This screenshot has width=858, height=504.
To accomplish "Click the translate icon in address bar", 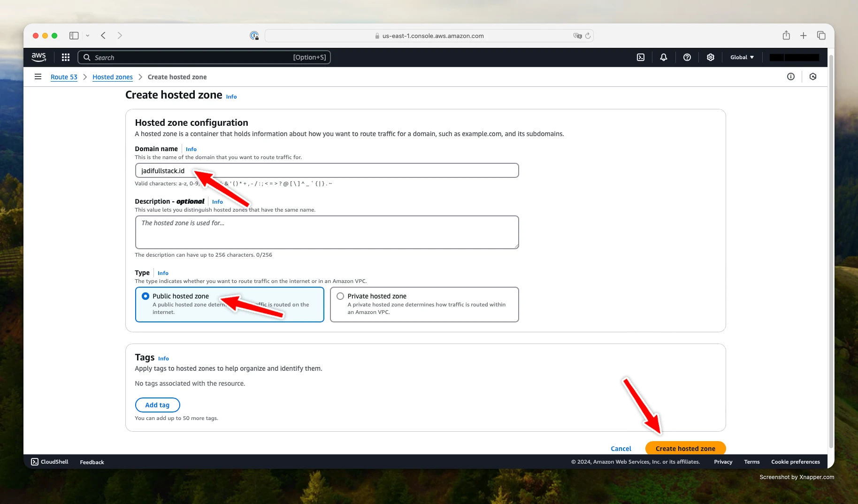I will click(577, 36).
